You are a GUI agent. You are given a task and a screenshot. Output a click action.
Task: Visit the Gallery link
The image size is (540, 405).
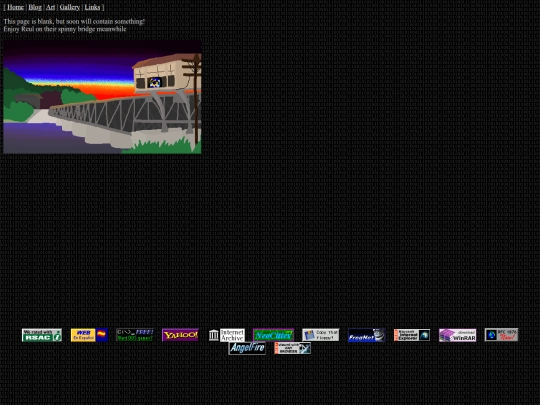(70, 7)
